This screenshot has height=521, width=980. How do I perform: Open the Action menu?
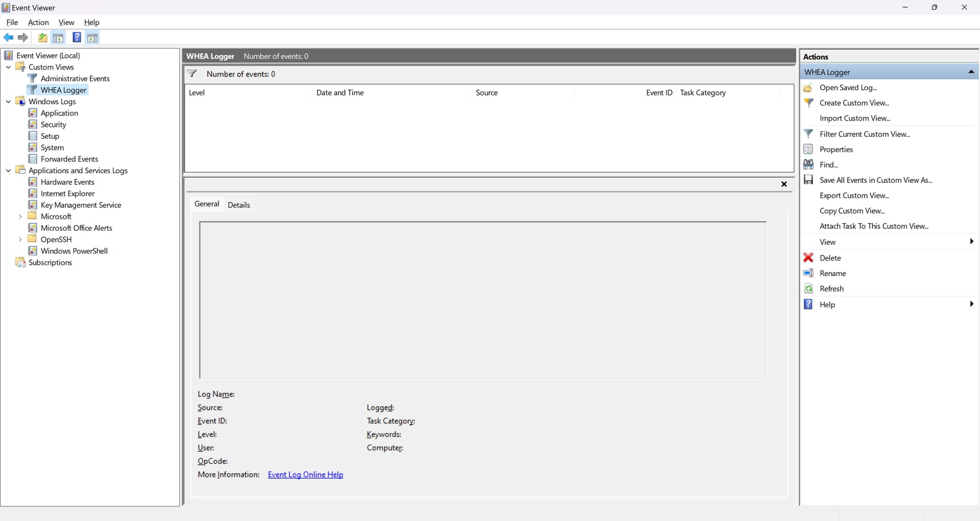click(x=38, y=22)
